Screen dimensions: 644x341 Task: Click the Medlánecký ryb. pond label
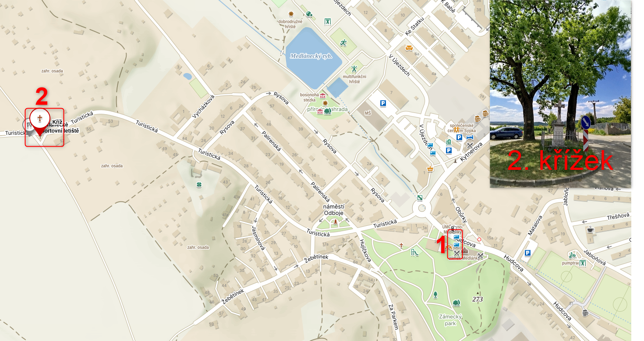coord(311,56)
